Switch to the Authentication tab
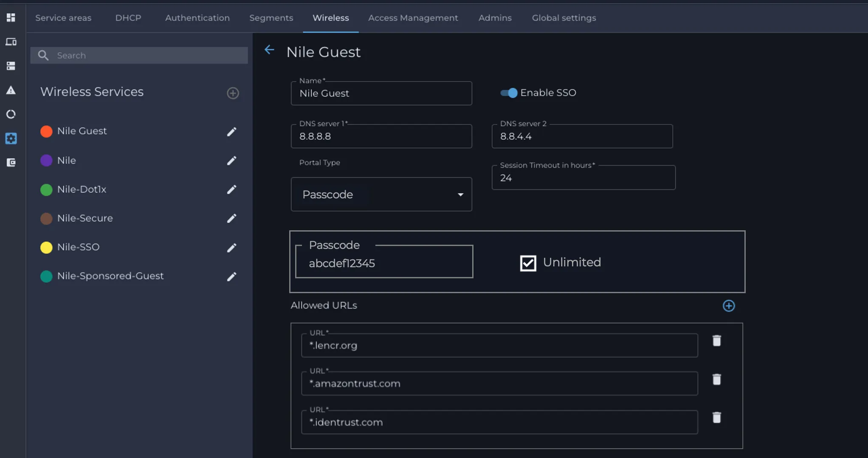 197,18
